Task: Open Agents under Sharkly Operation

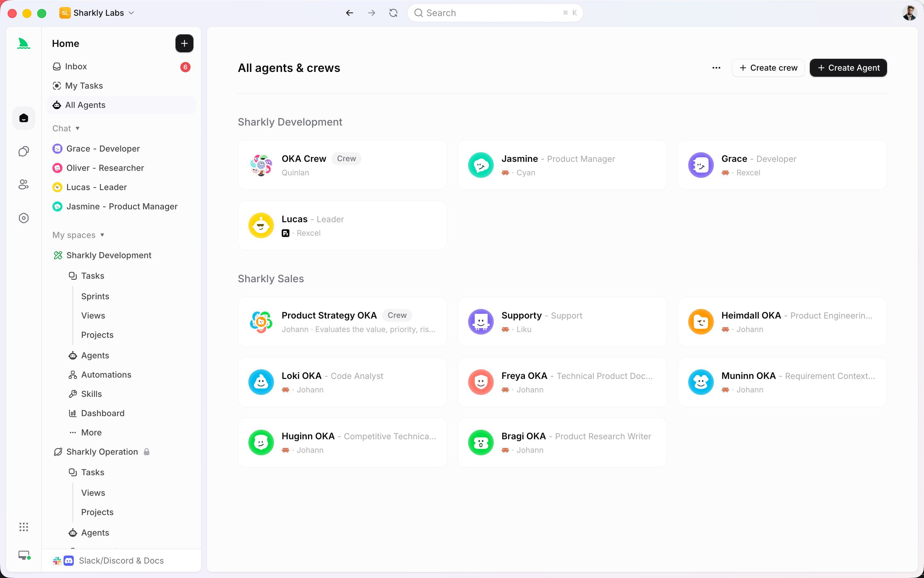Action: (x=89, y=533)
